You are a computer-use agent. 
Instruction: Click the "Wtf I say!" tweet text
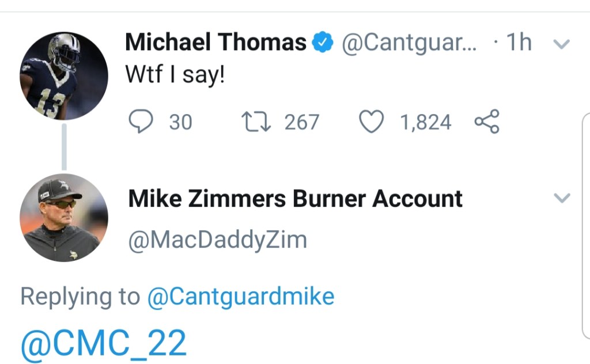coord(175,75)
